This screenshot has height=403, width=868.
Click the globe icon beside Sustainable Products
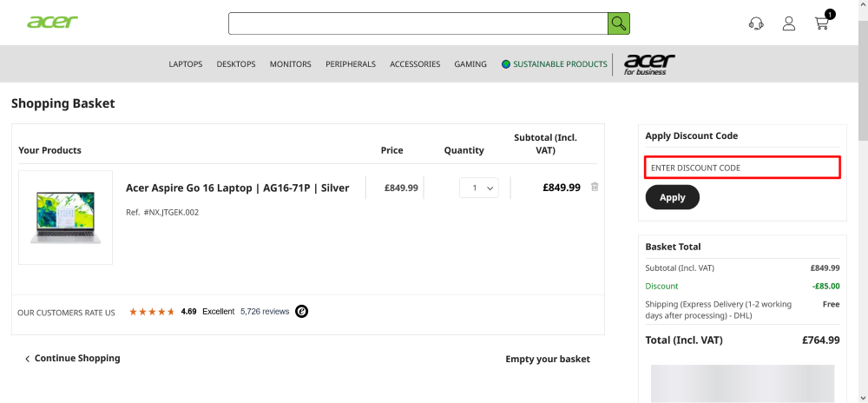coord(506,64)
